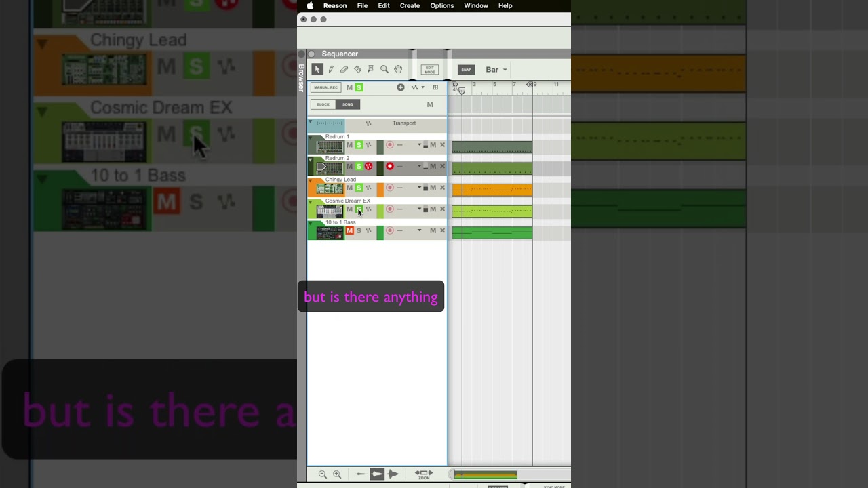Delete lane on Cosmic Dream EX track
Screen dimensions: 868x488
pyautogui.click(x=443, y=209)
